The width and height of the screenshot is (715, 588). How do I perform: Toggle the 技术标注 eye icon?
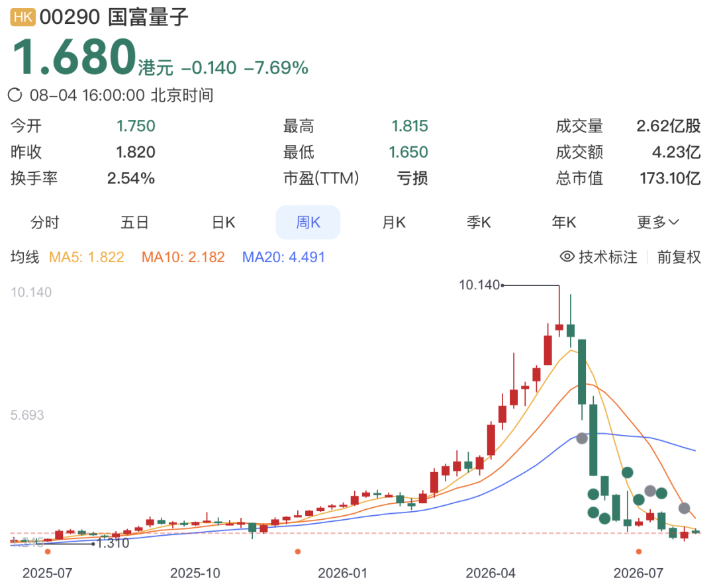point(567,257)
